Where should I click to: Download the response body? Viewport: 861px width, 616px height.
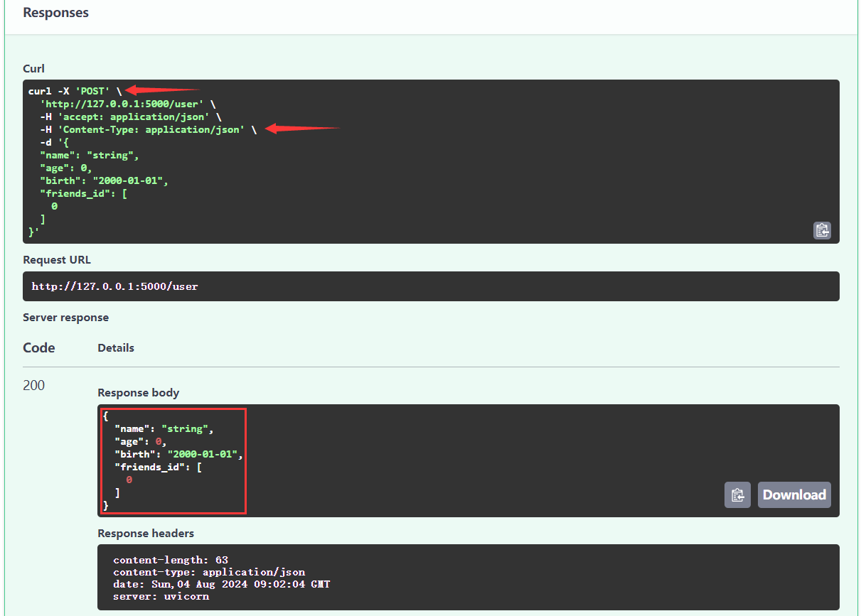pyautogui.click(x=794, y=495)
